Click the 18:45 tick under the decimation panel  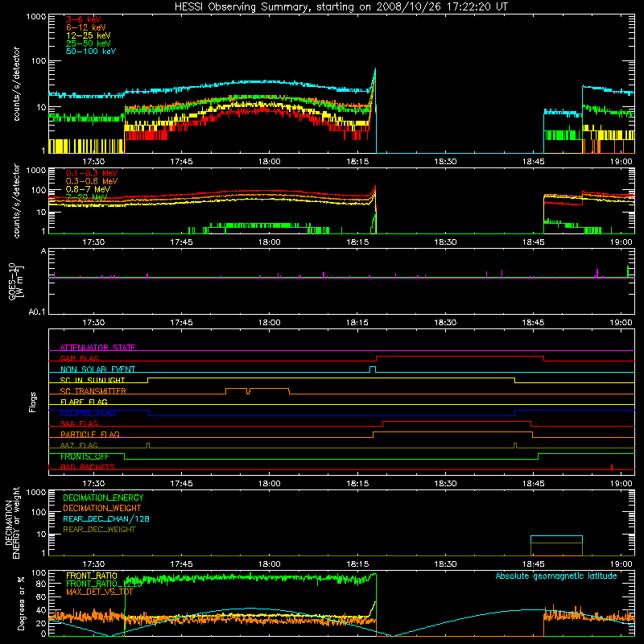click(533, 564)
